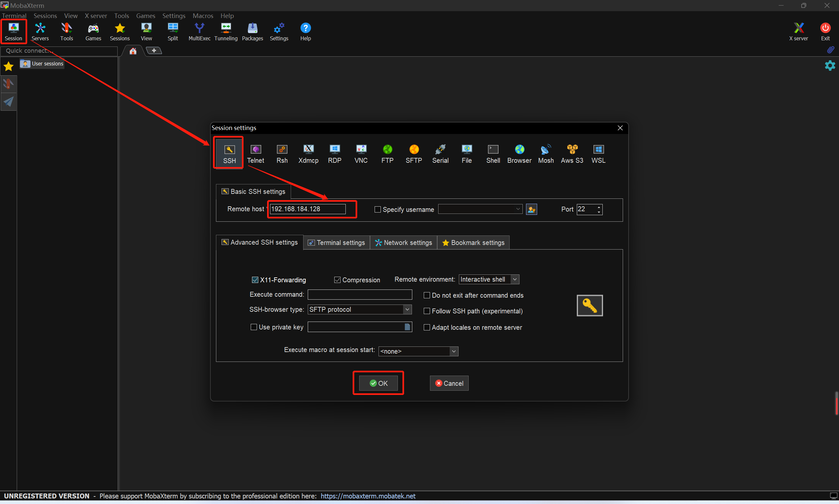Open the Servers toolbar icon

pos(40,31)
